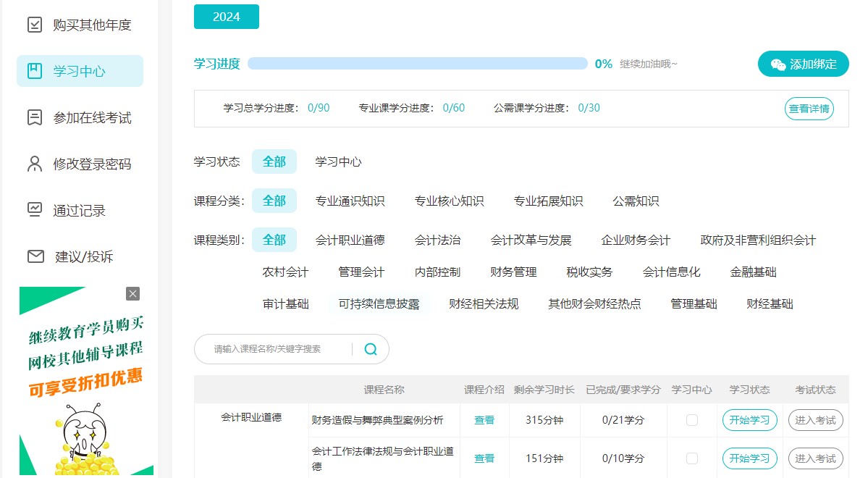Check the 学习中心 box for 会计工作法律法规与会计职业道德
This screenshot has width=868, height=478.
tap(691, 458)
